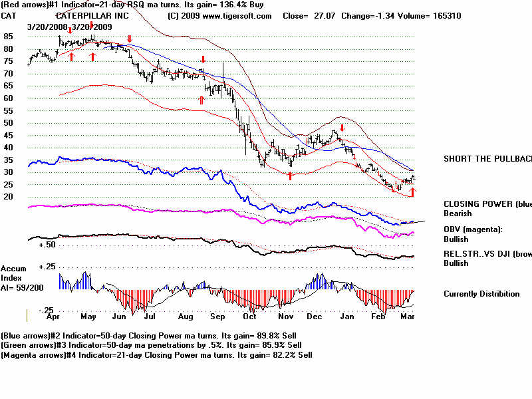
Task: Click the red up arrow in early November
Action: (x=290, y=175)
